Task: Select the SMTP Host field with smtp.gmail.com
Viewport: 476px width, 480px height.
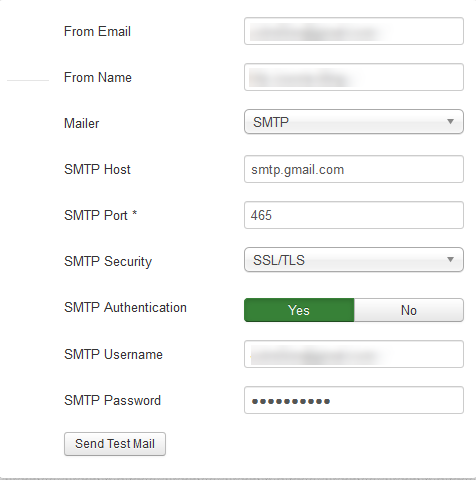Action: tap(354, 169)
